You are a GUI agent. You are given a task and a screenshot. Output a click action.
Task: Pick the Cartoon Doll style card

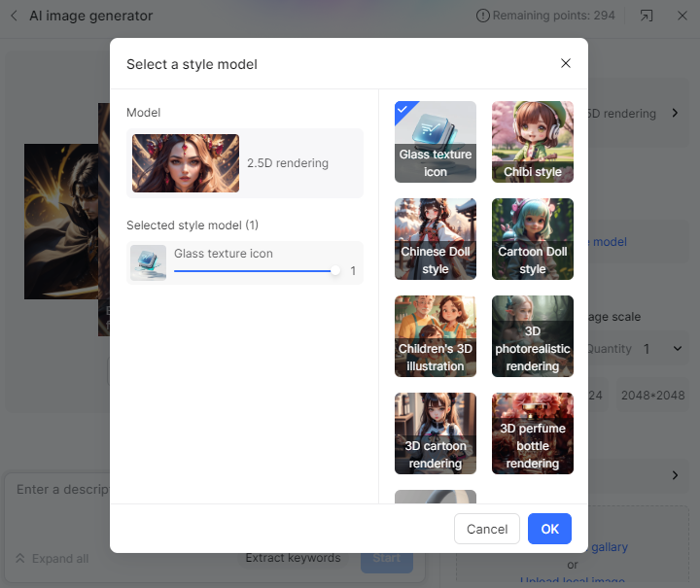(x=533, y=239)
